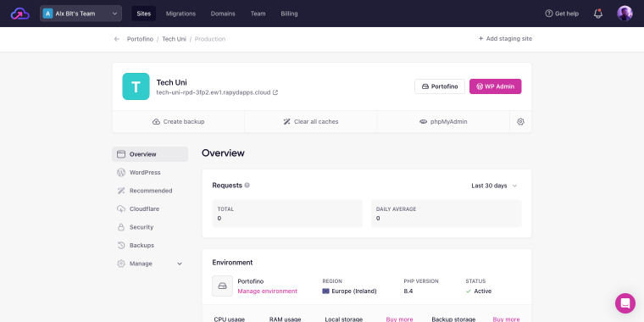Click the Production breadcrumb text

coord(210,39)
